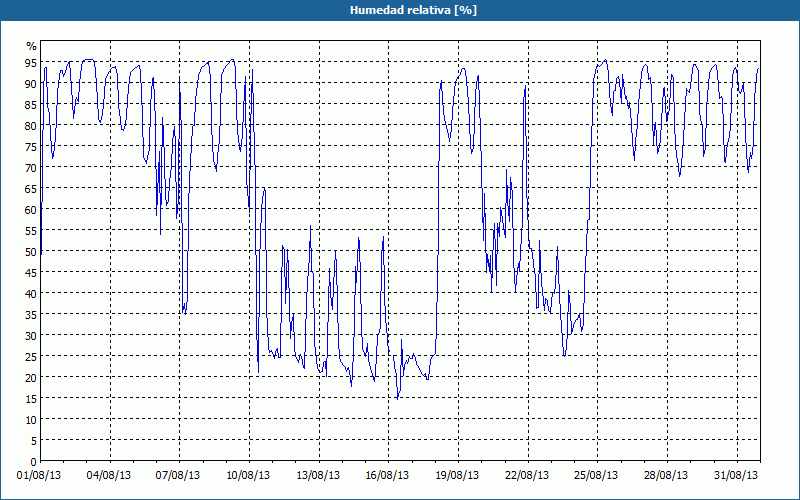This screenshot has width=800, height=500.
Task: Click the 65 y-axis label
Action: click(x=31, y=189)
